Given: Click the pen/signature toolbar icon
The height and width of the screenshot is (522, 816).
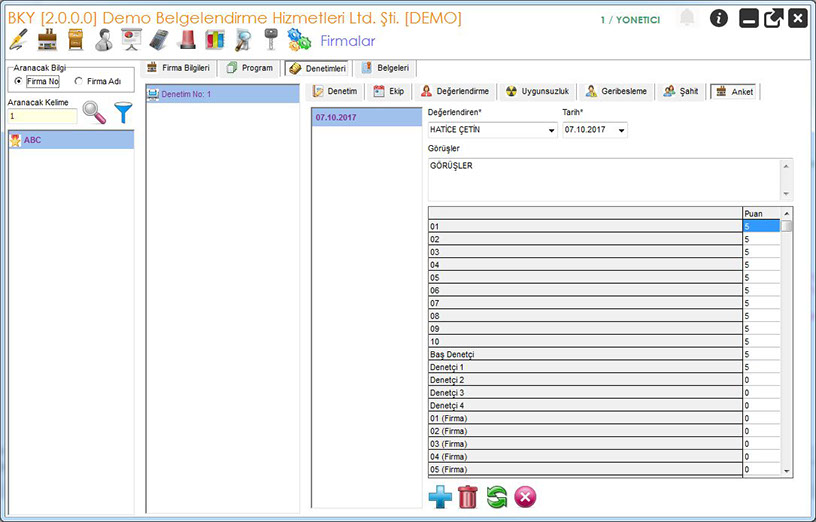Looking at the screenshot, I should (18, 40).
